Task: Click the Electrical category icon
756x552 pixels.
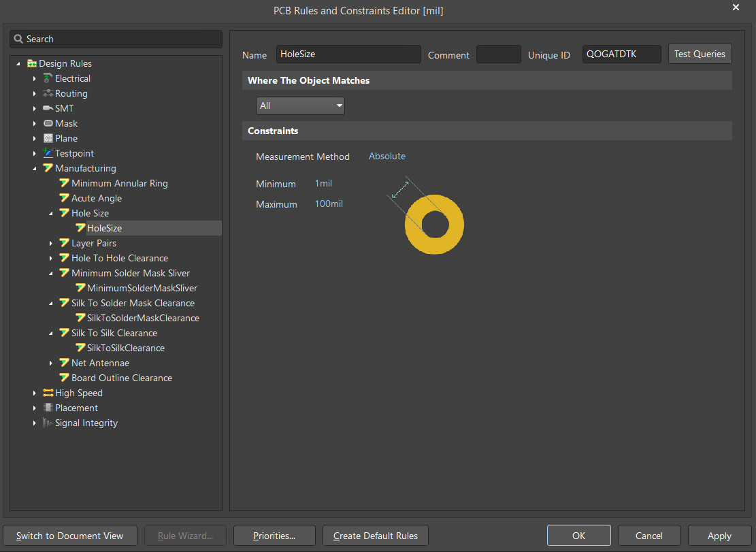Action: pyautogui.click(x=48, y=78)
